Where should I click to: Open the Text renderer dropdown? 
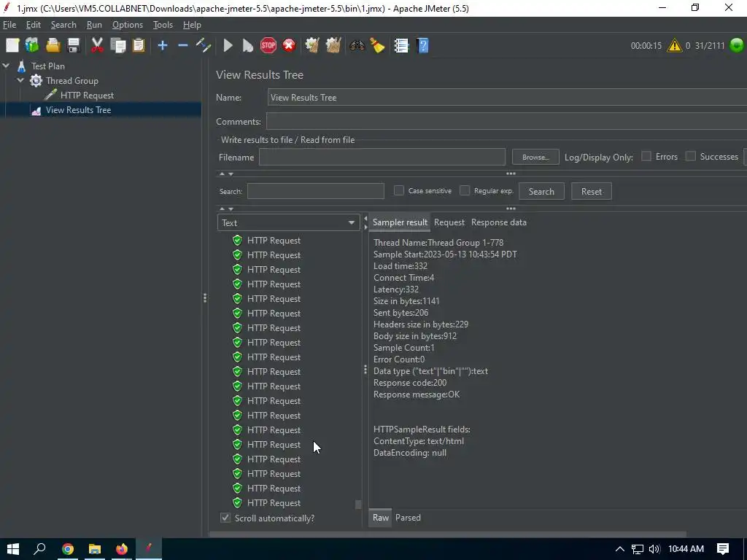tap(288, 222)
